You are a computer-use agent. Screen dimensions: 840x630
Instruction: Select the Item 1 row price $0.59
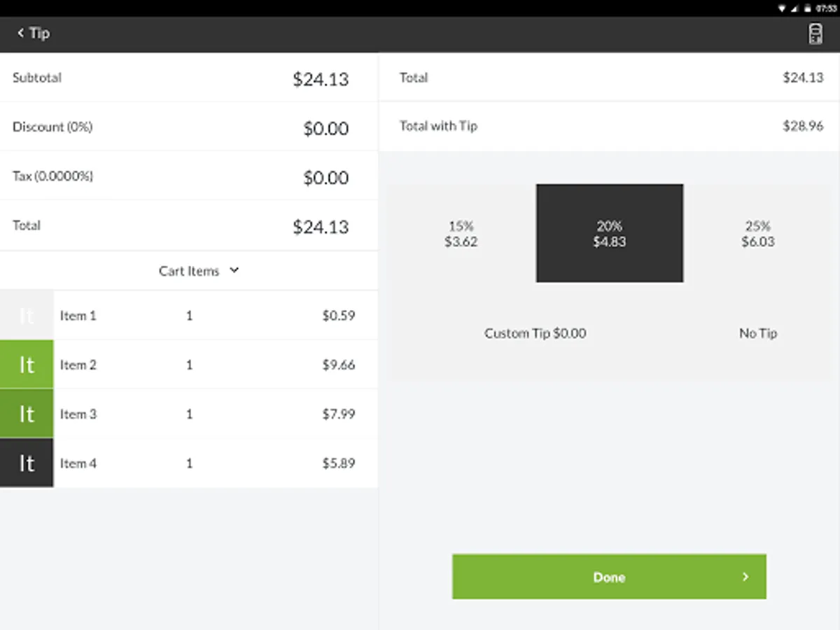(x=338, y=316)
